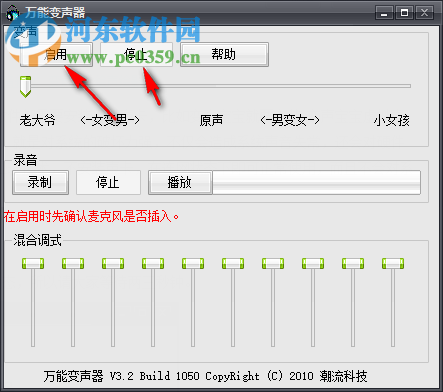Click the first 混合调式 equalizer slider handle
The height and width of the screenshot is (392, 443).
(x=33, y=263)
